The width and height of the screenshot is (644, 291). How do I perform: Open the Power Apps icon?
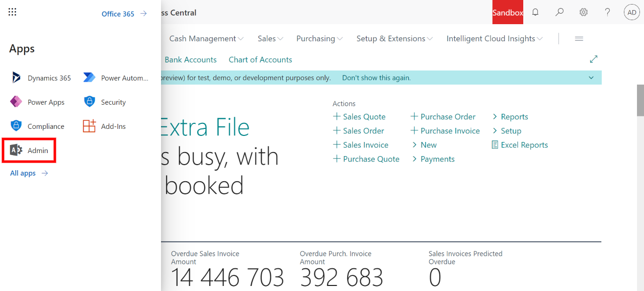click(x=17, y=102)
